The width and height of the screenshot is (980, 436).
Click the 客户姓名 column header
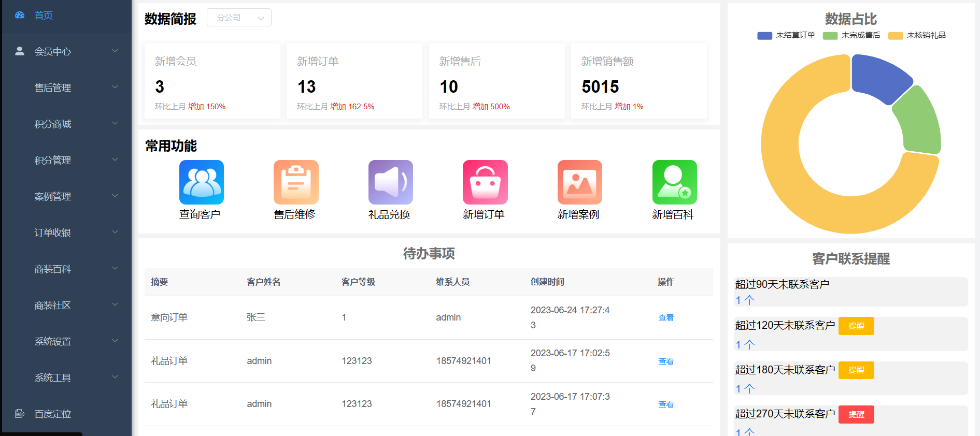point(264,282)
